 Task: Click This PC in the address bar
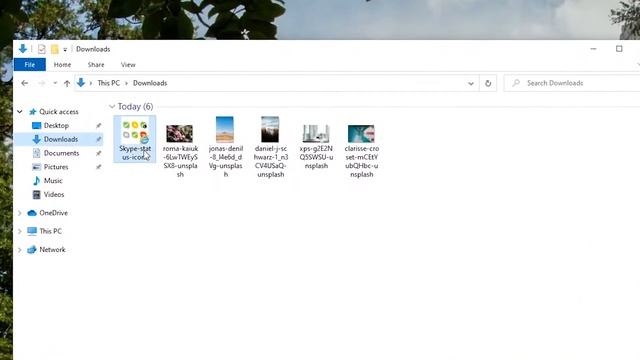109,83
